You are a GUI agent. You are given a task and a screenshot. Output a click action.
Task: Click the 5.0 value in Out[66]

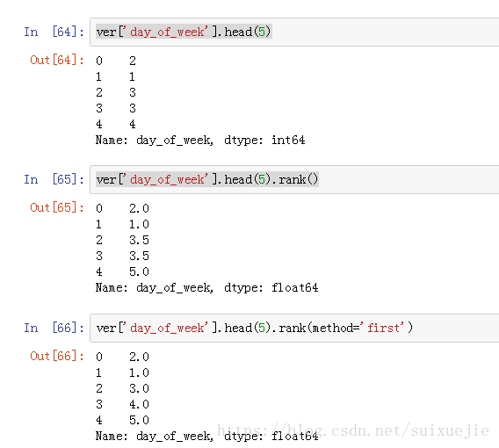point(139,420)
